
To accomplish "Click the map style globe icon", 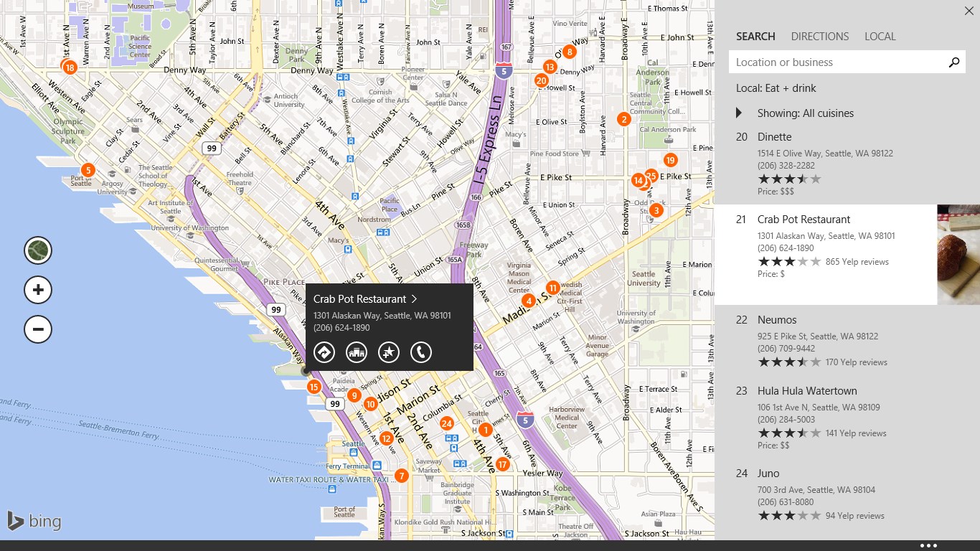I will 37,250.
